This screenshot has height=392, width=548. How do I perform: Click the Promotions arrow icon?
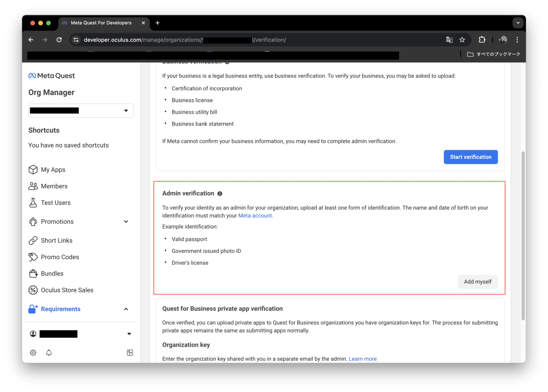33,222
